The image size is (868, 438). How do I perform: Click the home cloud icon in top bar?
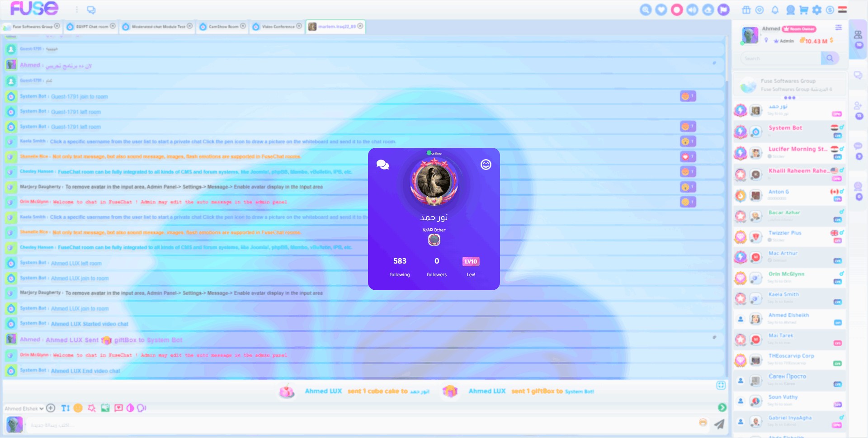click(x=708, y=9)
